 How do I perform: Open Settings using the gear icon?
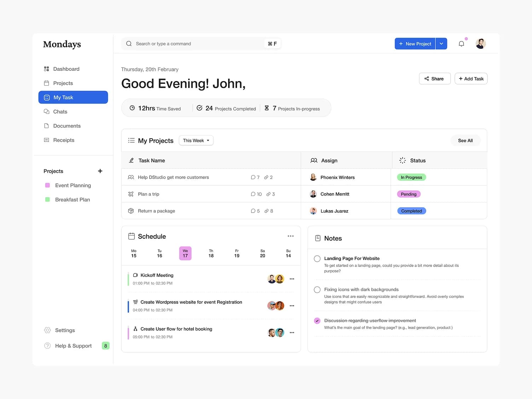click(47, 330)
